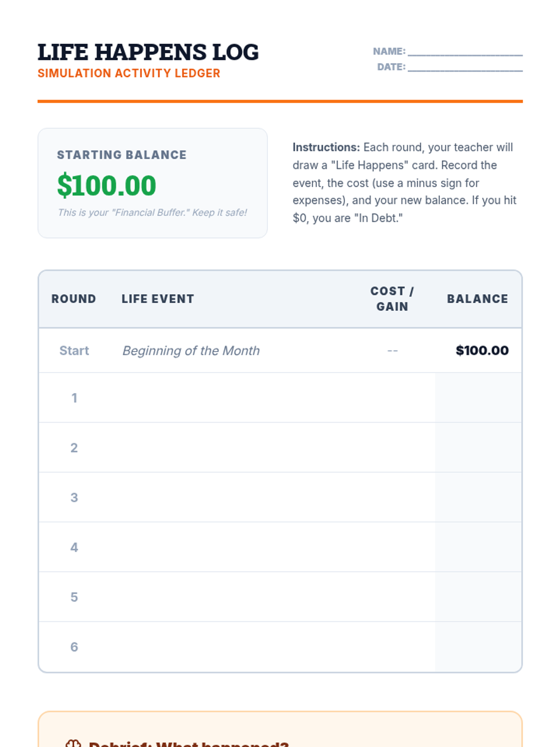Click the Beginning of the Month entry
Viewport: 560px width, 747px height.
click(191, 351)
